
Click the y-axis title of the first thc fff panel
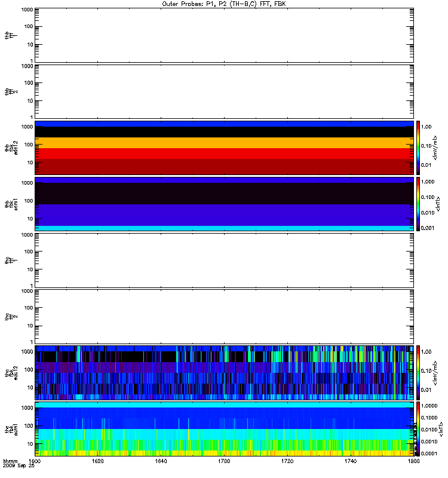pyautogui.click(x=11, y=261)
